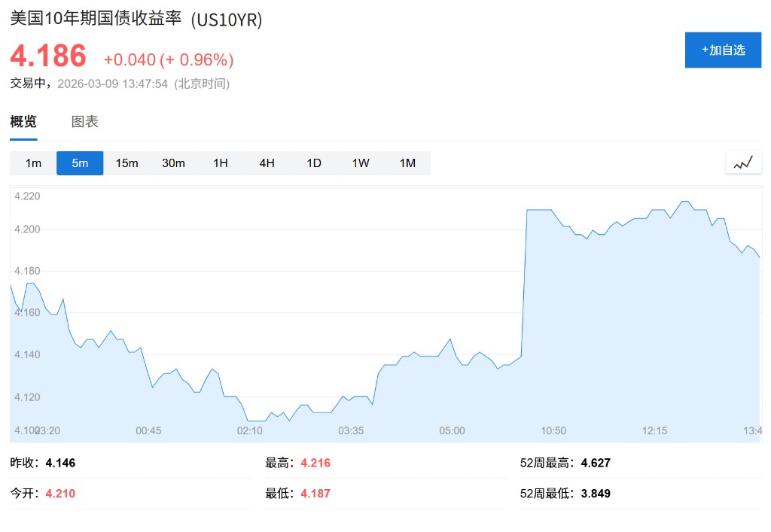The width and height of the screenshot is (771, 532).
Task: Click the 今开 opening value 4.210
Action: (60, 494)
